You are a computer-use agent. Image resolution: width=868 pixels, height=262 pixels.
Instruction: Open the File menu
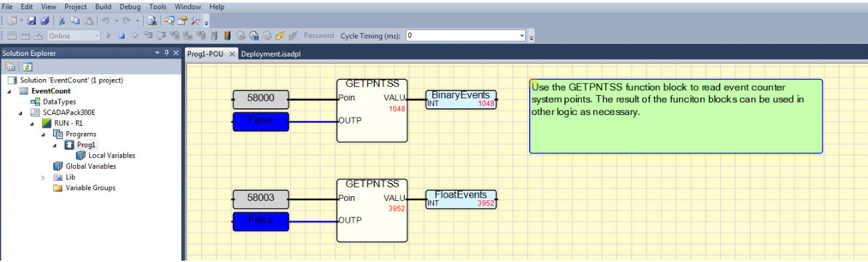tap(8, 7)
